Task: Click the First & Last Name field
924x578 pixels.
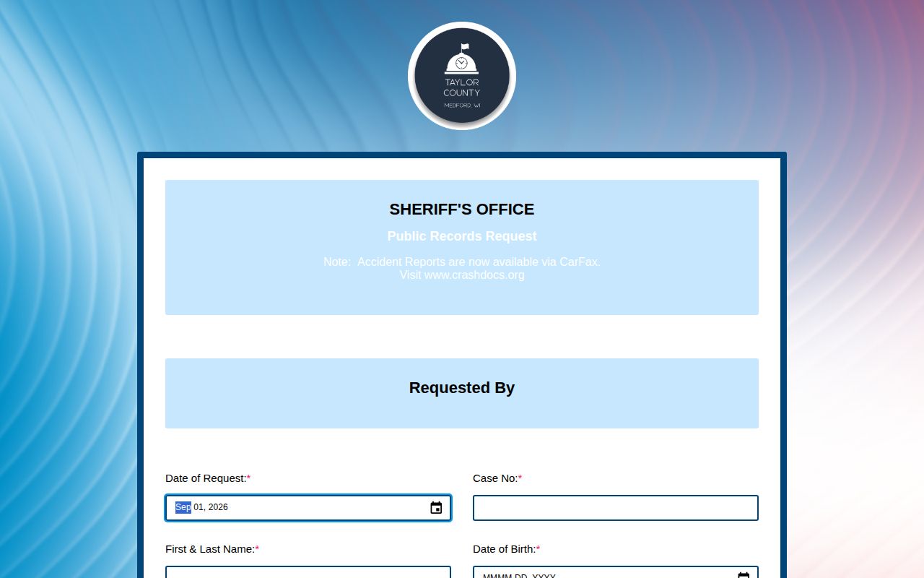Action: click(x=308, y=572)
